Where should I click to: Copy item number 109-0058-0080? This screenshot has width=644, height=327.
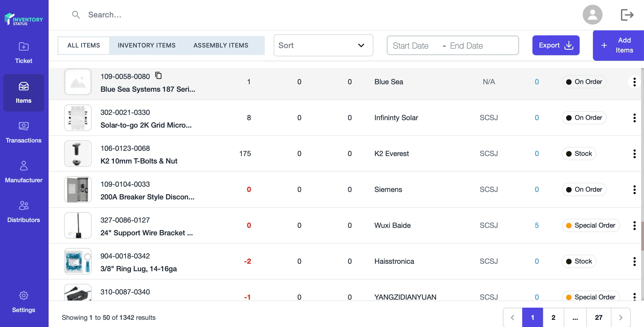[159, 75]
